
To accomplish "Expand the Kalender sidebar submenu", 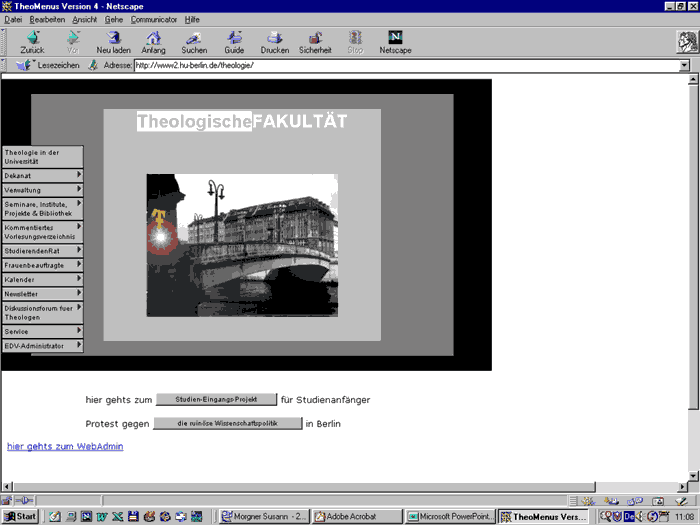I will coord(42,280).
